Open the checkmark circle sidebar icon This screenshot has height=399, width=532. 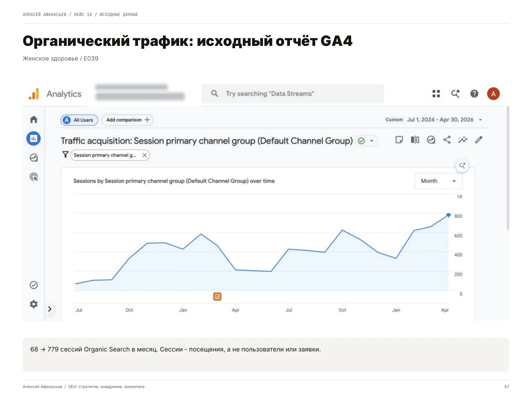(34, 285)
